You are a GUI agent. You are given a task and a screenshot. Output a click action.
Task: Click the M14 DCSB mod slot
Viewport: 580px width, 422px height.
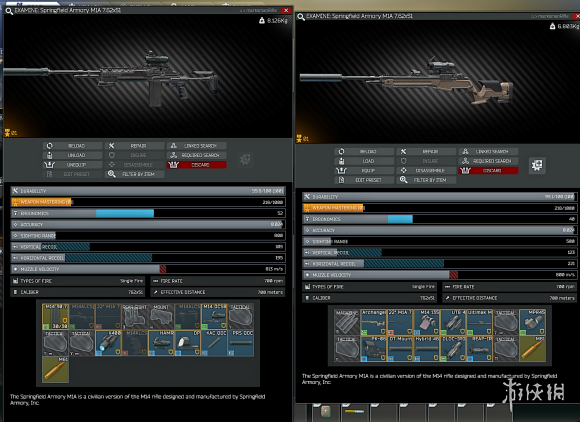215,317
